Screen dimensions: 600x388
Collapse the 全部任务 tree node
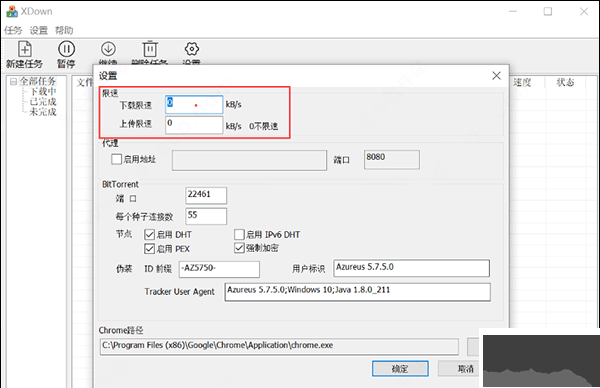(x=13, y=81)
